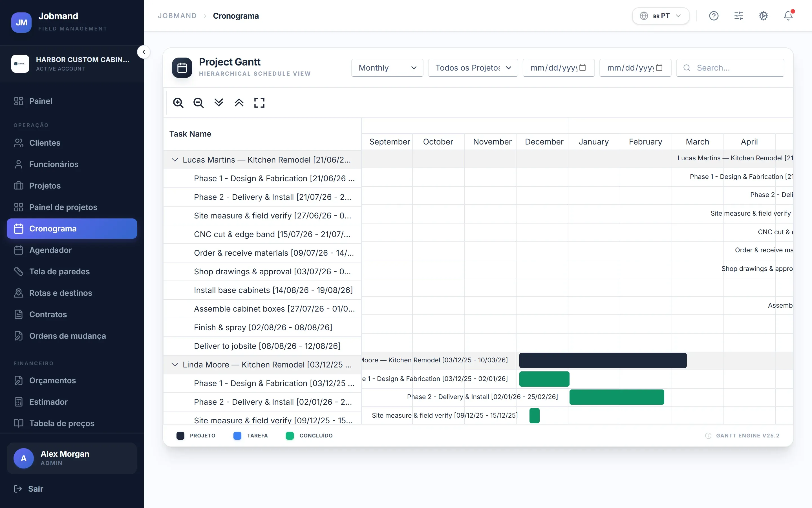Open Orçamentos in sidebar

tap(72, 380)
